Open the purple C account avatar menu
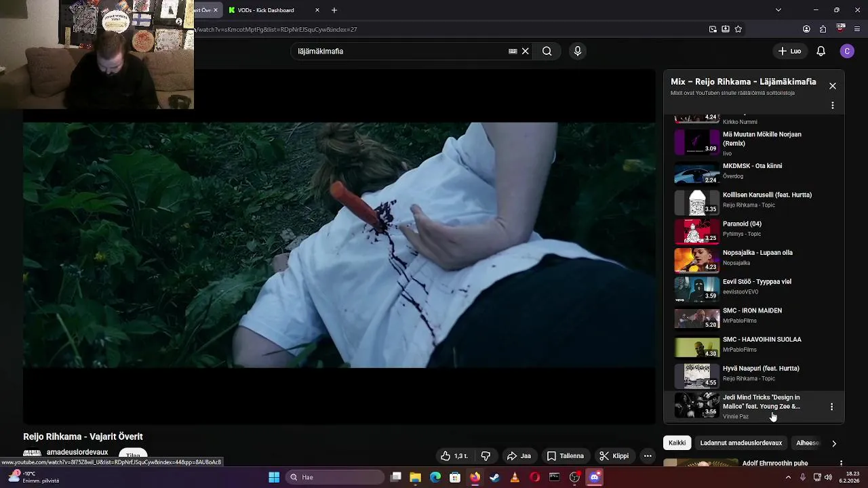The width and height of the screenshot is (868, 488). coord(847,51)
